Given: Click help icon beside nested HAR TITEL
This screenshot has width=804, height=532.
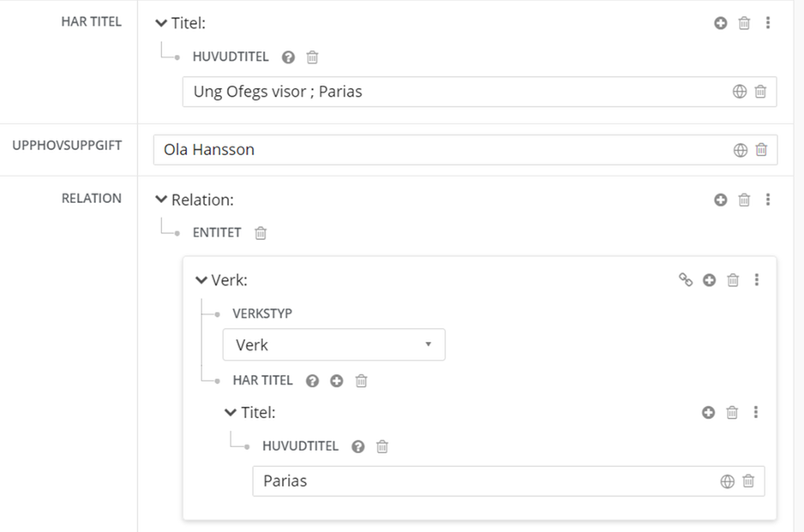Looking at the screenshot, I should click(313, 380).
